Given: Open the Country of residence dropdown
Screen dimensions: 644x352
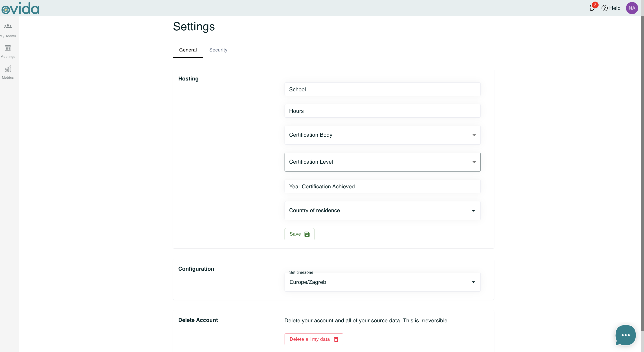Looking at the screenshot, I should pos(382,211).
